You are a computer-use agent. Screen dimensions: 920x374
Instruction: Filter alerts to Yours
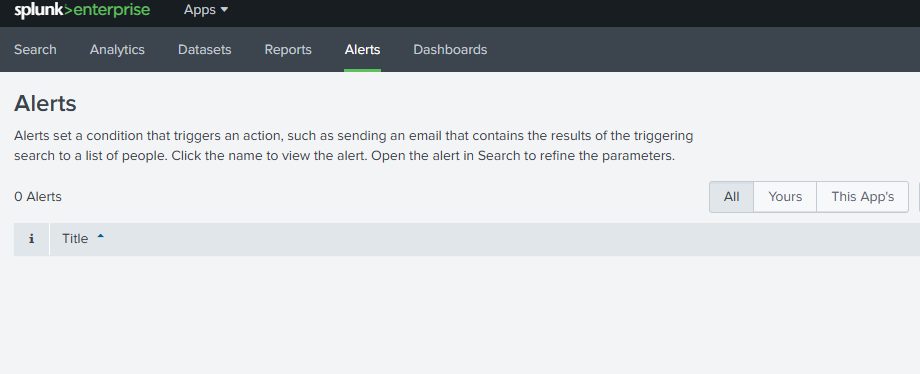click(x=785, y=197)
